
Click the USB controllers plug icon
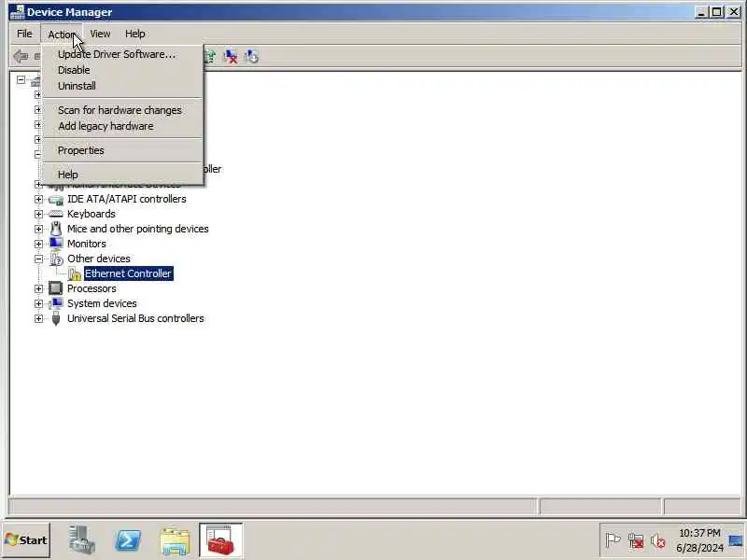pyautogui.click(x=56, y=318)
